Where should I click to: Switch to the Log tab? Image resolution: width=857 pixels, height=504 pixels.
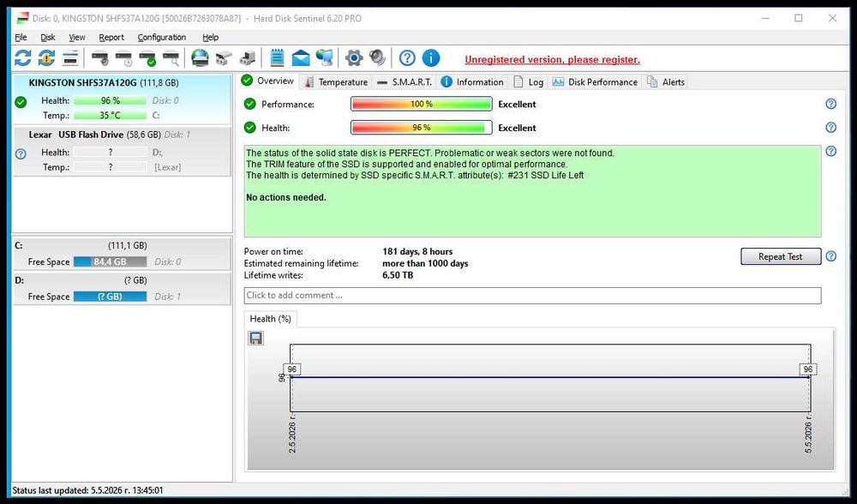click(x=529, y=82)
